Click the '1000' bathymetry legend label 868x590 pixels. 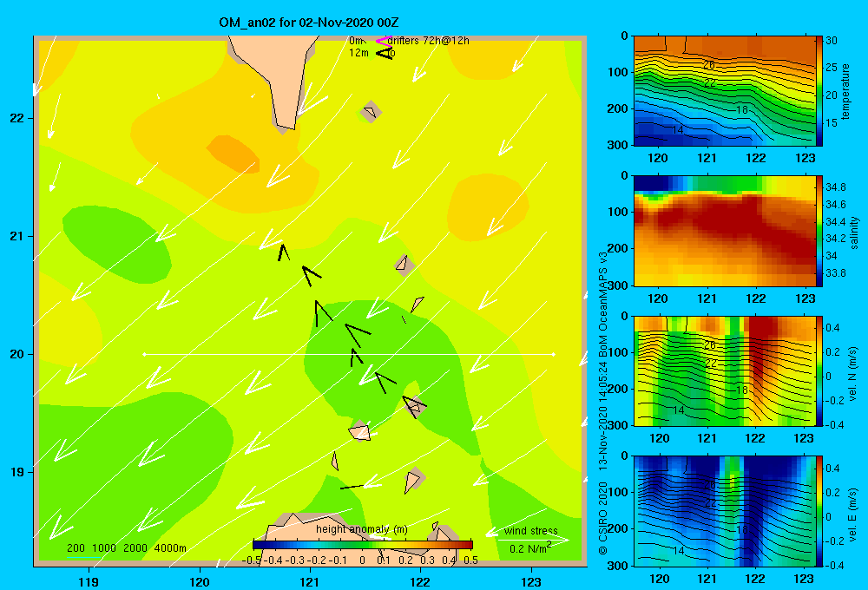104,548
